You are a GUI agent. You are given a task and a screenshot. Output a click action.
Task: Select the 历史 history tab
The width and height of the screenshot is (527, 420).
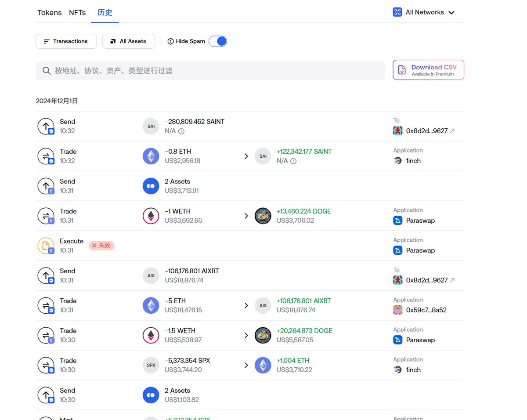point(105,13)
